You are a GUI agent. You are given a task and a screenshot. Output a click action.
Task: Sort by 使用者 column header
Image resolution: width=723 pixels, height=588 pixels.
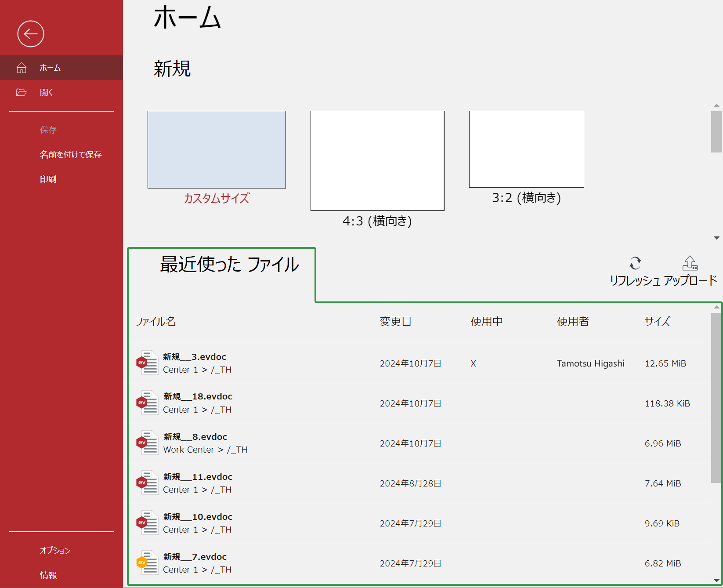(x=573, y=322)
